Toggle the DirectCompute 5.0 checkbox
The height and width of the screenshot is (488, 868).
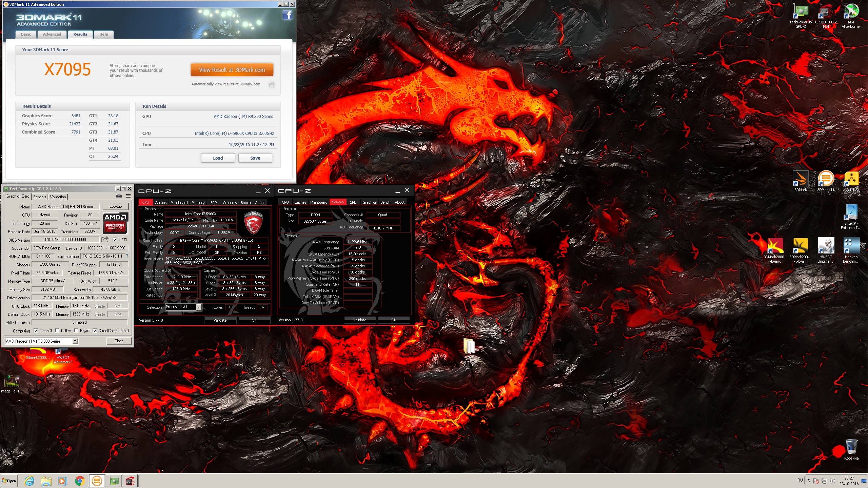click(x=95, y=331)
